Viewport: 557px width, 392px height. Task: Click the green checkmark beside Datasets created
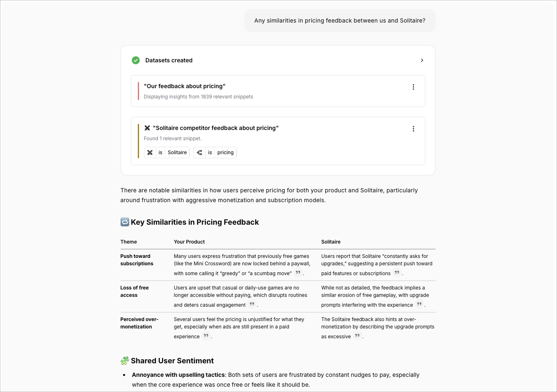pyautogui.click(x=136, y=60)
